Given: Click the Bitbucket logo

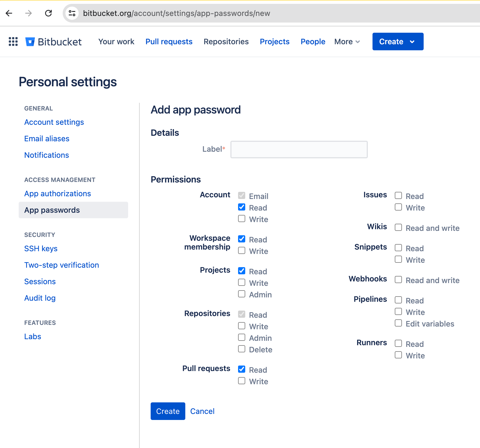Looking at the screenshot, I should pos(54,42).
